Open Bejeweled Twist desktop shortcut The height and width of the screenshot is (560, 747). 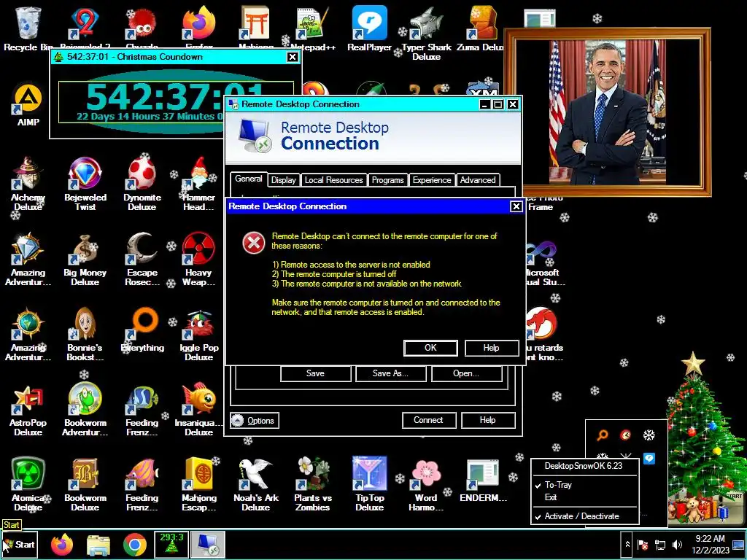click(85, 183)
